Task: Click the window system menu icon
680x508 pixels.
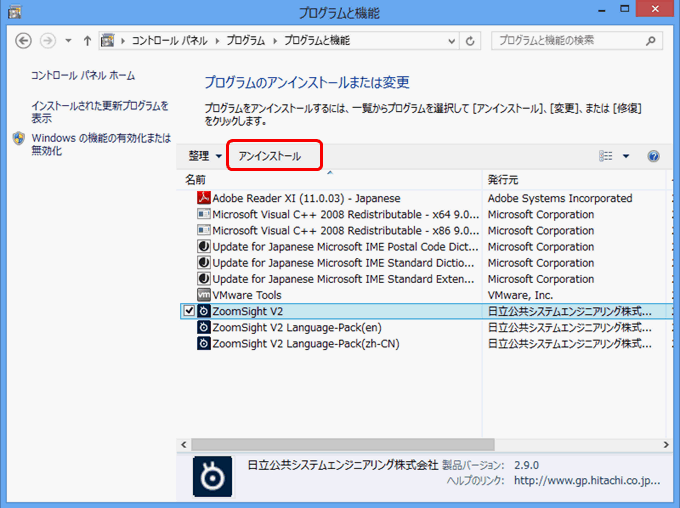Action: (14, 11)
